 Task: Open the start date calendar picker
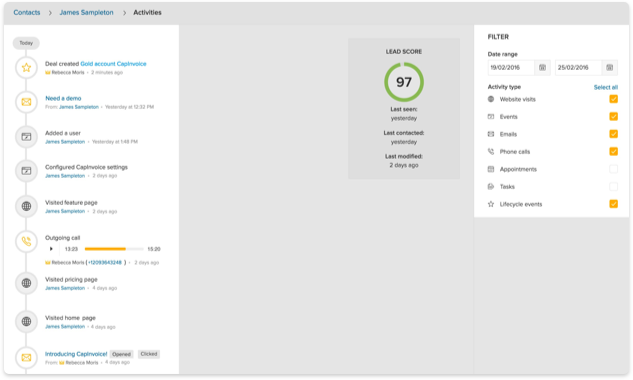[x=542, y=67]
